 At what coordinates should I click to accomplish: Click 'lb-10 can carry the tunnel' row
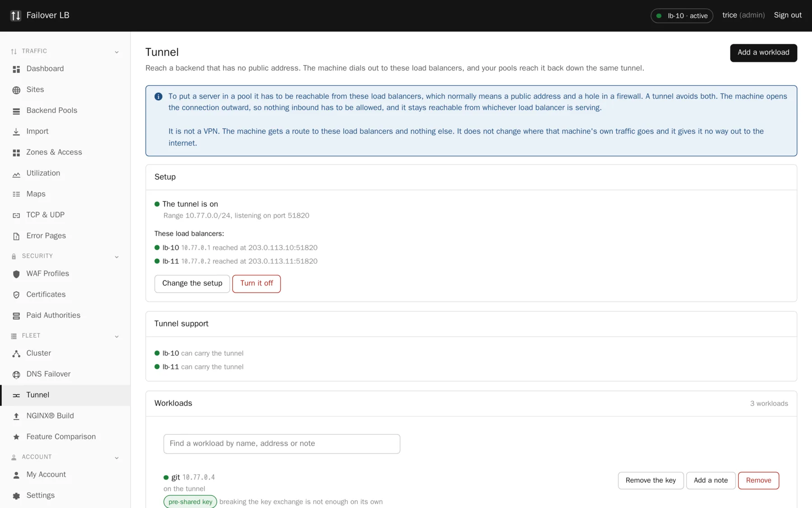pos(199,354)
